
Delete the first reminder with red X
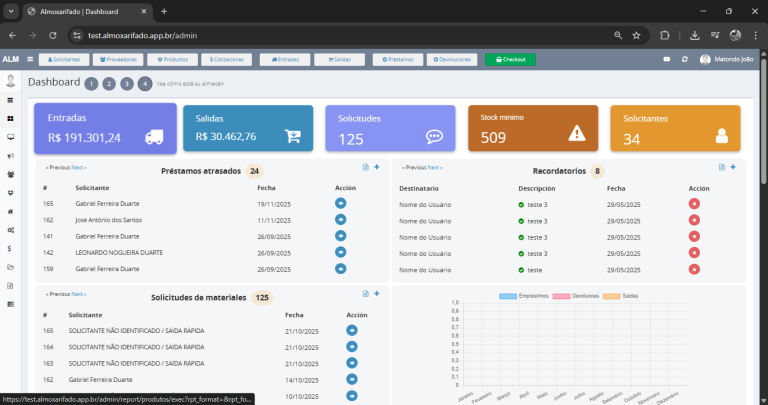pyautogui.click(x=694, y=203)
